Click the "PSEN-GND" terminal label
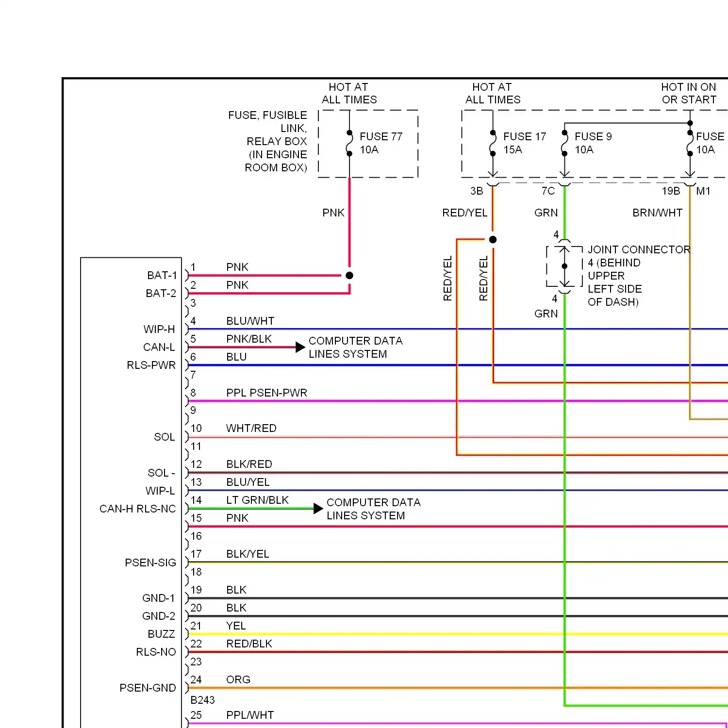Screen dimensions: 728x728 click(148, 688)
